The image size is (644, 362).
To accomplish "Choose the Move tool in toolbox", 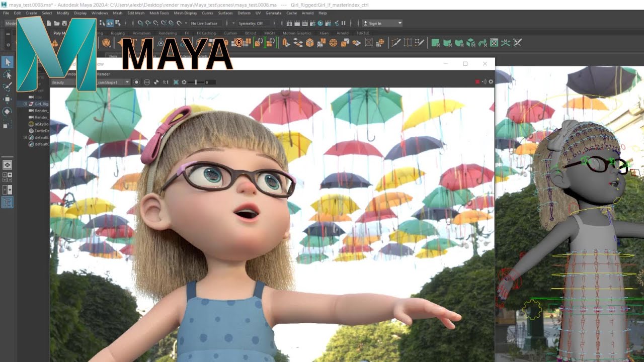I will coord(8,99).
